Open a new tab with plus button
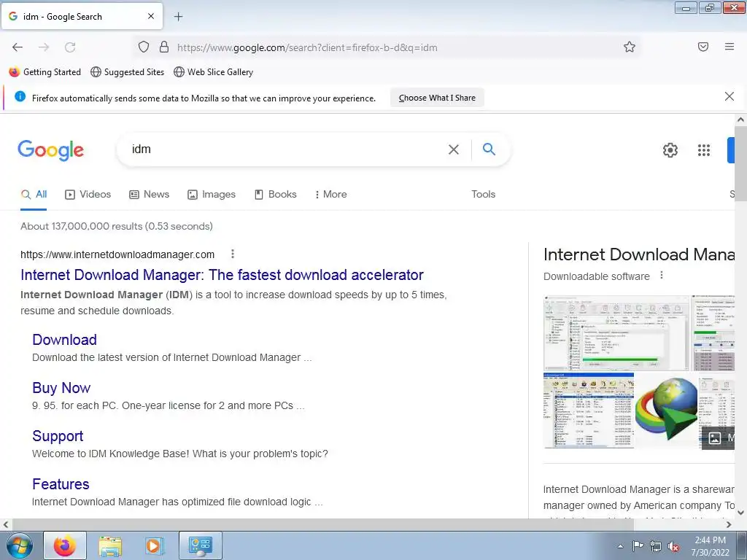The height and width of the screenshot is (560, 747). [178, 17]
